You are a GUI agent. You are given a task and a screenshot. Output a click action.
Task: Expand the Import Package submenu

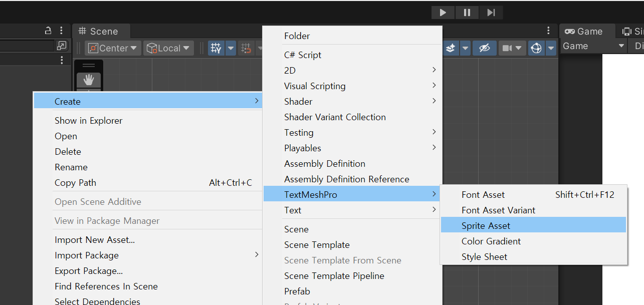pyautogui.click(x=148, y=255)
